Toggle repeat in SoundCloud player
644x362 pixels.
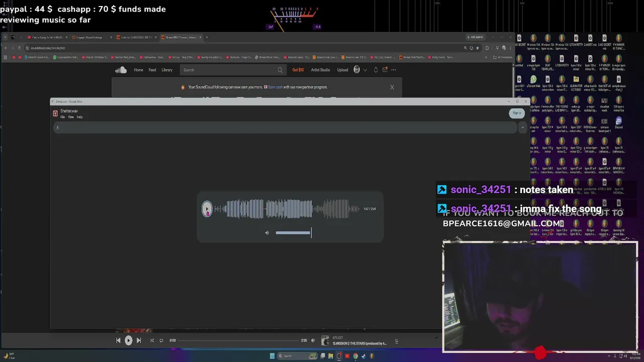point(161,340)
